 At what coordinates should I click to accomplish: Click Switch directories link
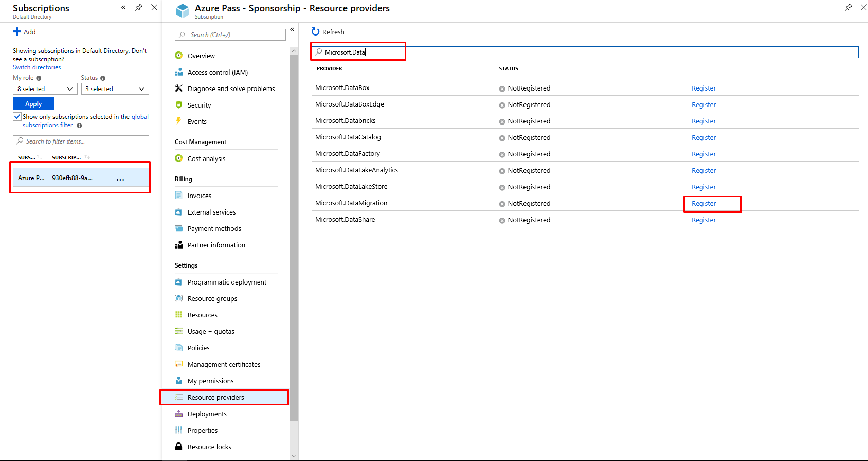37,67
